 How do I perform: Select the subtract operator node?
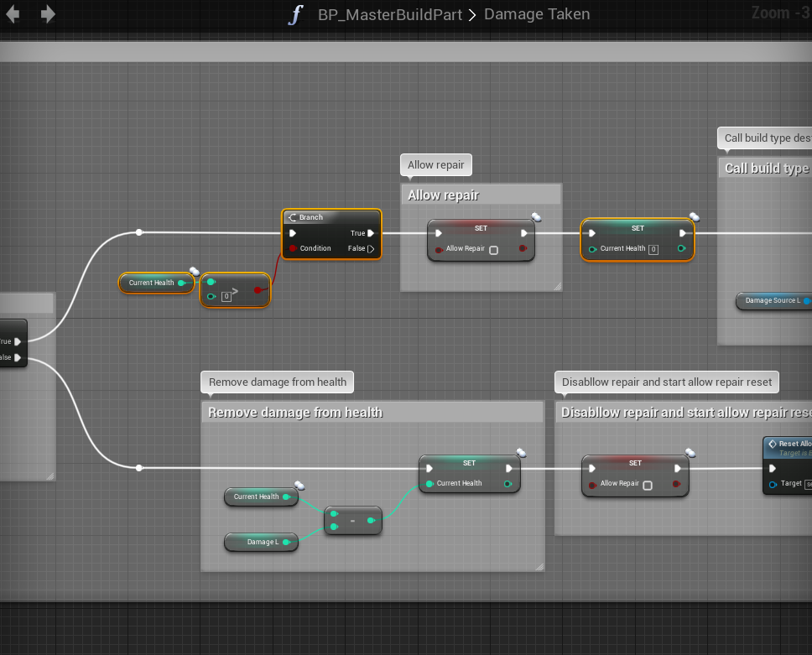352,520
